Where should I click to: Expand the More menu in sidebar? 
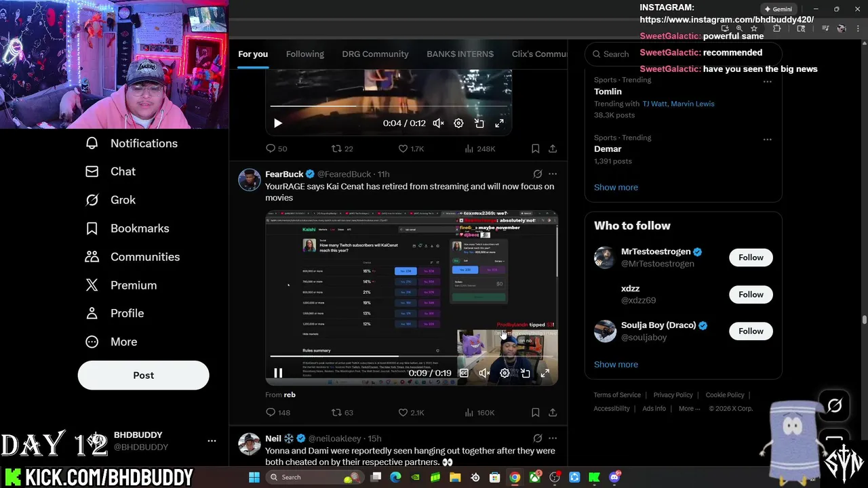tap(111, 342)
